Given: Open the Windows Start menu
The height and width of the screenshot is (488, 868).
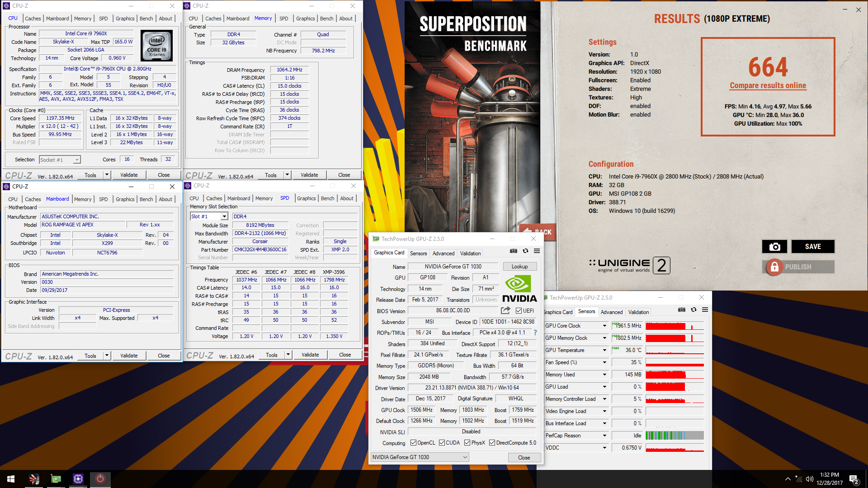Looking at the screenshot, I should [x=11, y=479].
